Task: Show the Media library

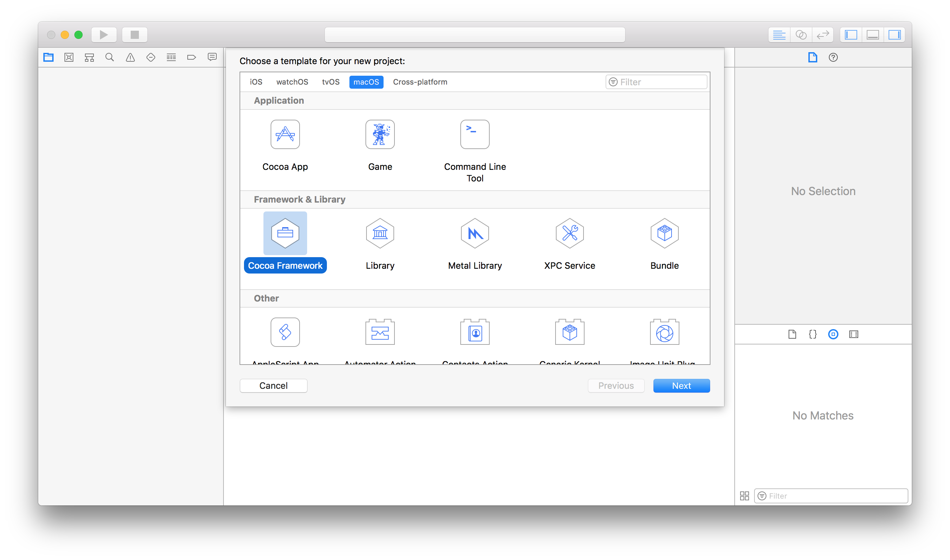Action: point(854,334)
